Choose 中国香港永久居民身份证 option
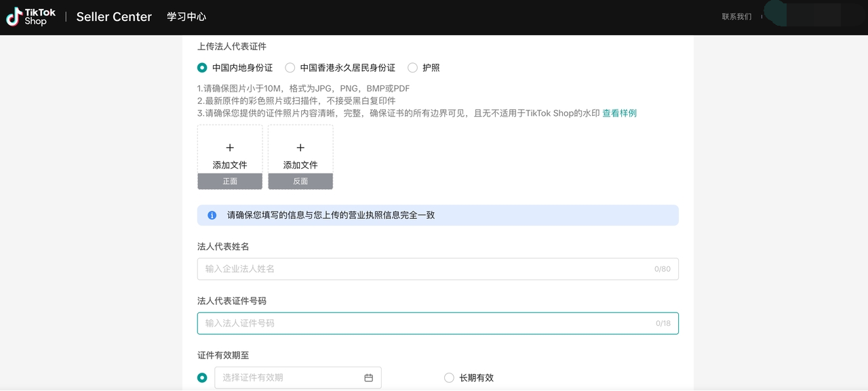This screenshot has height=391, width=868. 290,68
